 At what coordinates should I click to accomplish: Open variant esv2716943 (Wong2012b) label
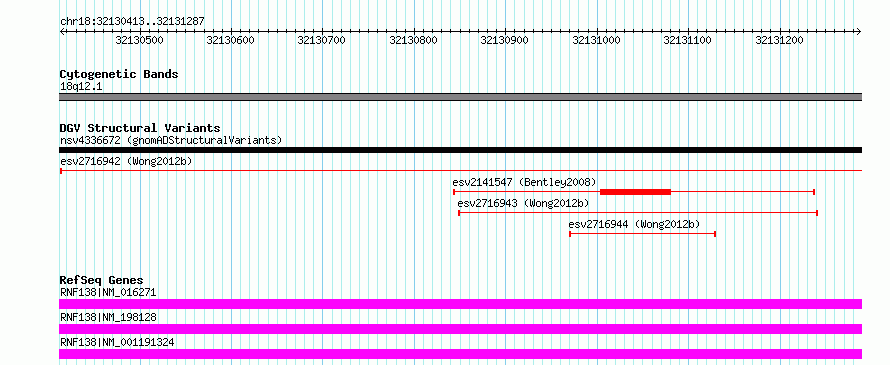523,203
